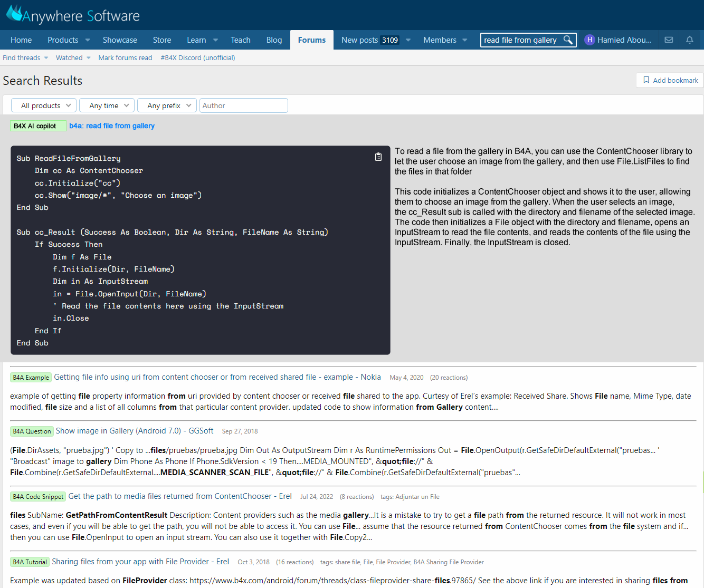Open the alerts bell icon
The image size is (704, 588).
[x=689, y=40]
